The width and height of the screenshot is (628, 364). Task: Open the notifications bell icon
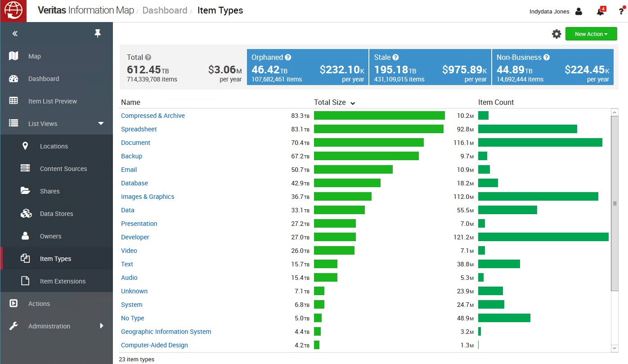[x=600, y=12]
